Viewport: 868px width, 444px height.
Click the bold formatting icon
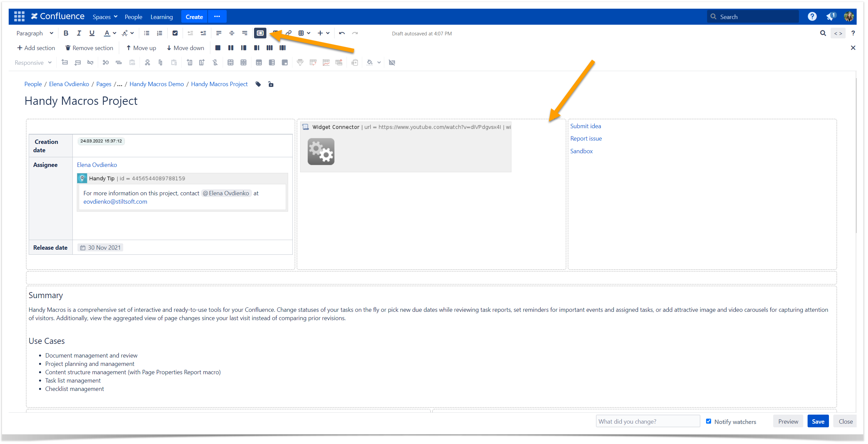tap(67, 33)
